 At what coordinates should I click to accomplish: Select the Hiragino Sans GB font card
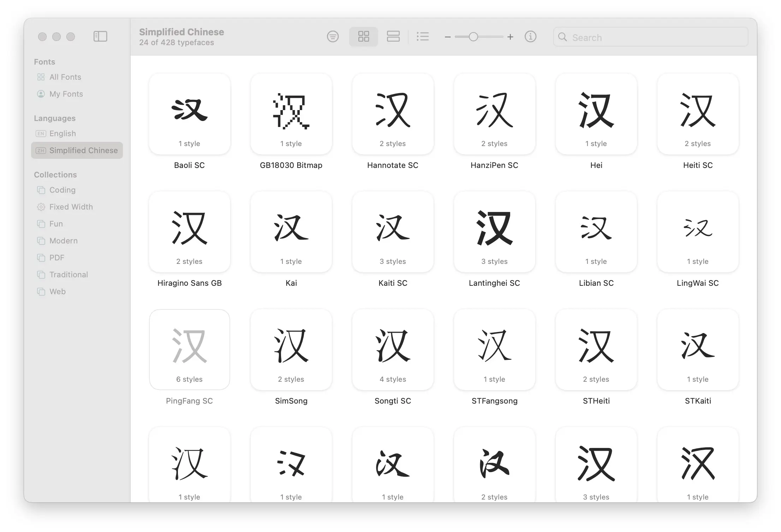(190, 232)
